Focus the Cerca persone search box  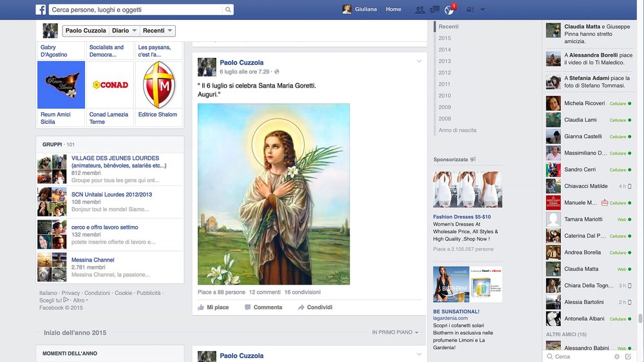point(136,10)
